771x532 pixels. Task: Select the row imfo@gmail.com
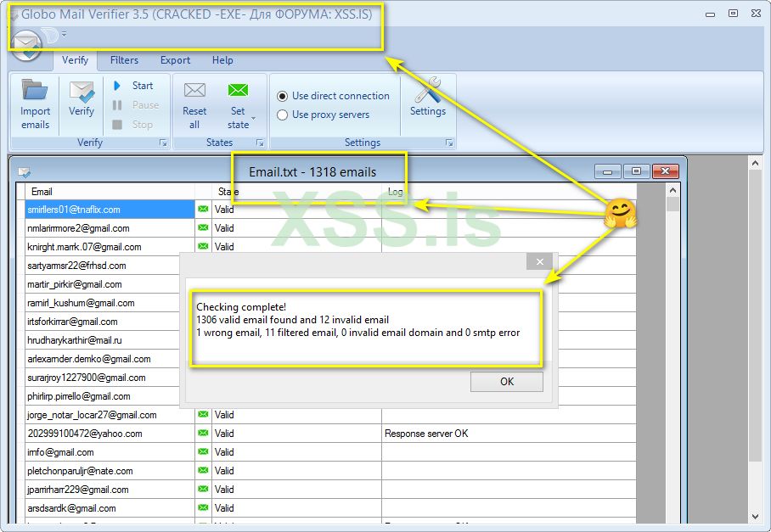(110, 452)
